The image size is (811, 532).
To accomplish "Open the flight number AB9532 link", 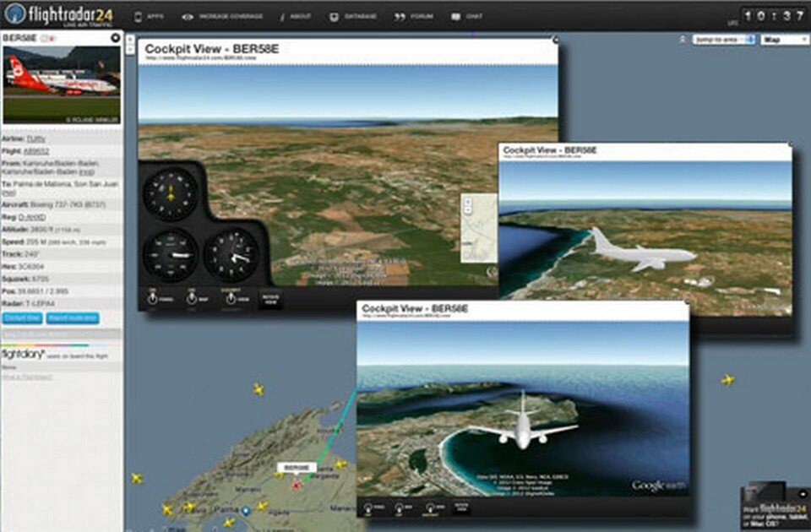I will [36, 151].
